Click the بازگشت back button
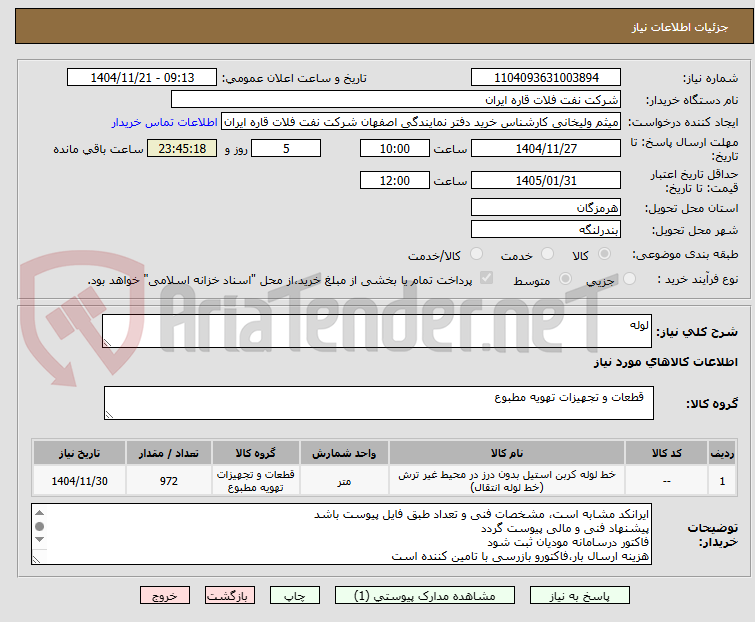 pyautogui.click(x=230, y=596)
